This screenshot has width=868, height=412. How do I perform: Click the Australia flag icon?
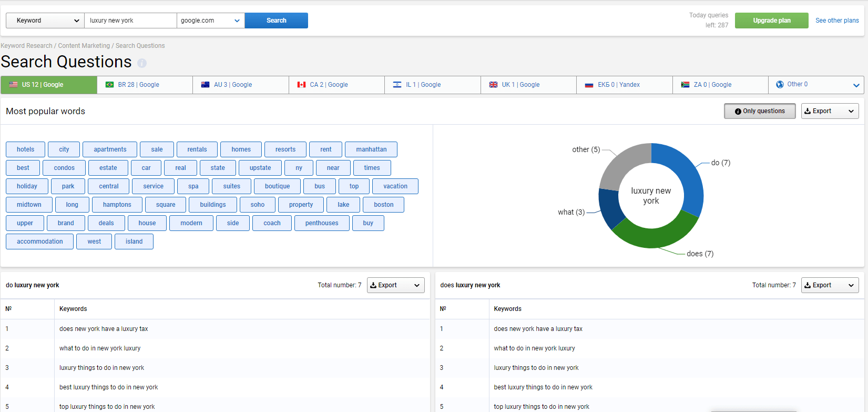[x=206, y=85]
